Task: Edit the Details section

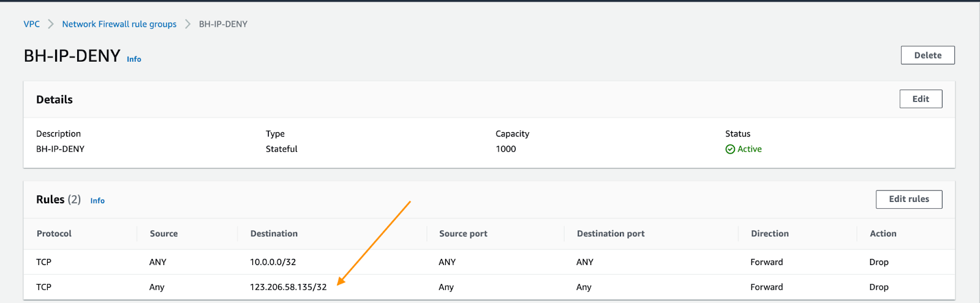Action: click(x=921, y=99)
